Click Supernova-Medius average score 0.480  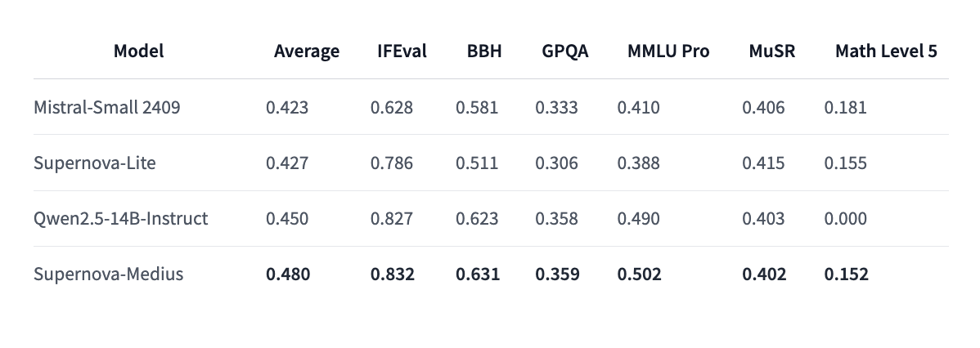tap(288, 274)
